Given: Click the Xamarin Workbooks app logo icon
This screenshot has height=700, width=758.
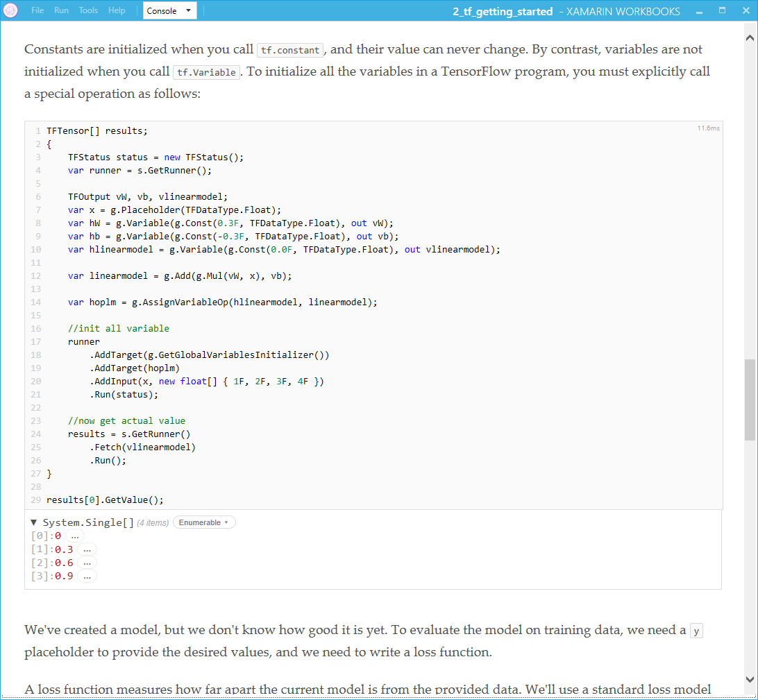Looking at the screenshot, I should 10,10.
